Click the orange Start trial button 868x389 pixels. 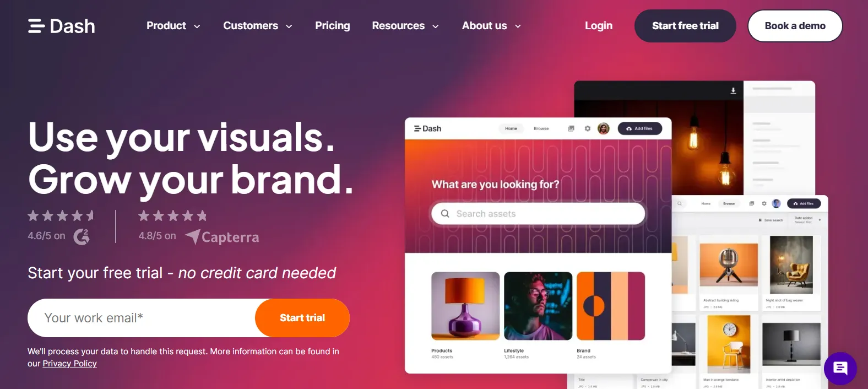302,318
